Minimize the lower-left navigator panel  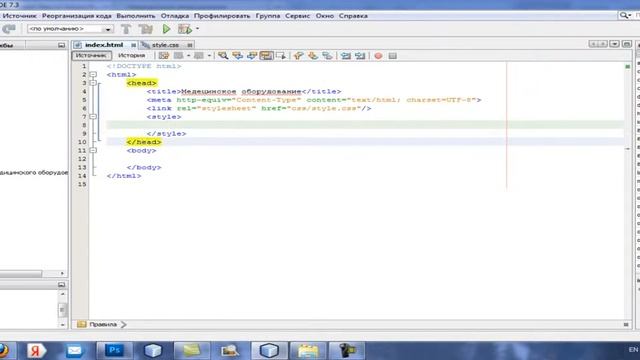(x=62, y=284)
